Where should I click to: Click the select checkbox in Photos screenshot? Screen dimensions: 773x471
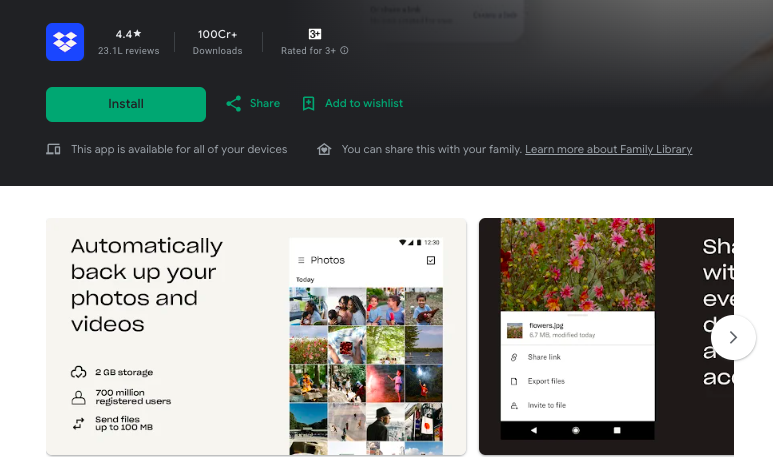(x=431, y=260)
